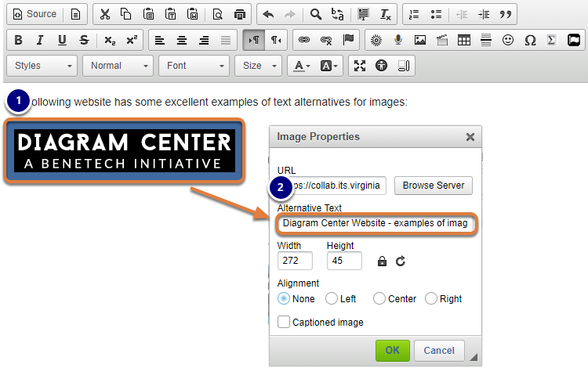Insert a movie with clapperboard icon
588x368 pixels.
(x=442, y=40)
